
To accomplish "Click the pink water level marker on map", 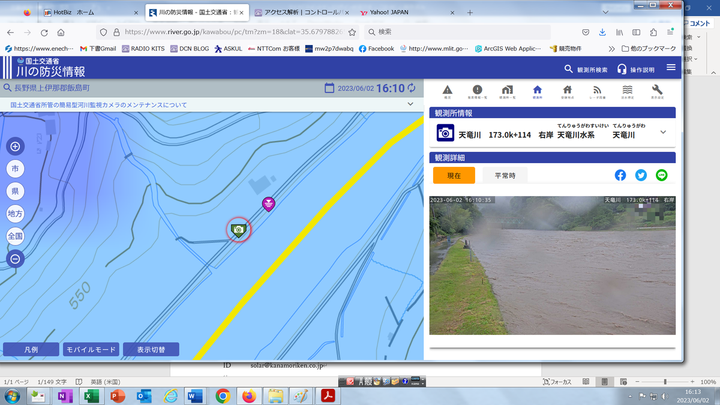I will (268, 204).
